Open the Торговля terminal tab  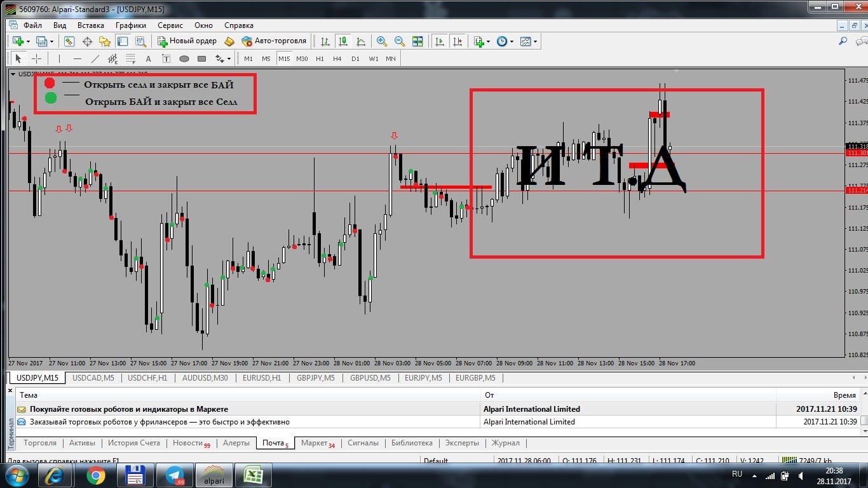click(40, 443)
